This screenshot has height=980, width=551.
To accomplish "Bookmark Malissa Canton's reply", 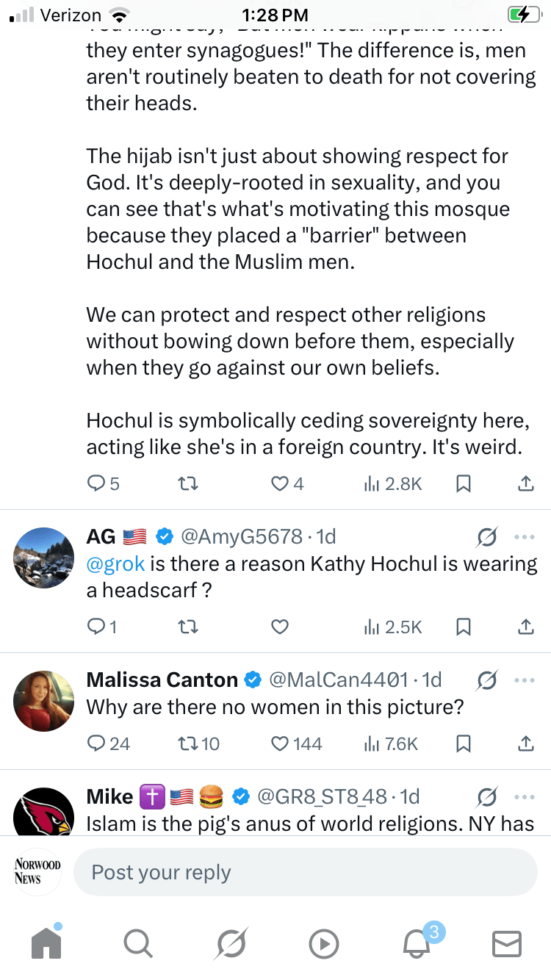I will coord(464,744).
